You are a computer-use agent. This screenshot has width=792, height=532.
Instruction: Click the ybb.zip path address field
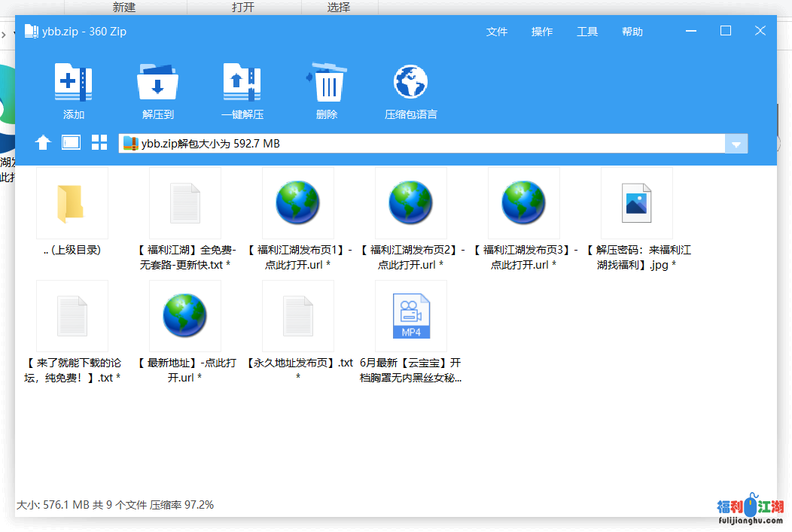[422, 144]
